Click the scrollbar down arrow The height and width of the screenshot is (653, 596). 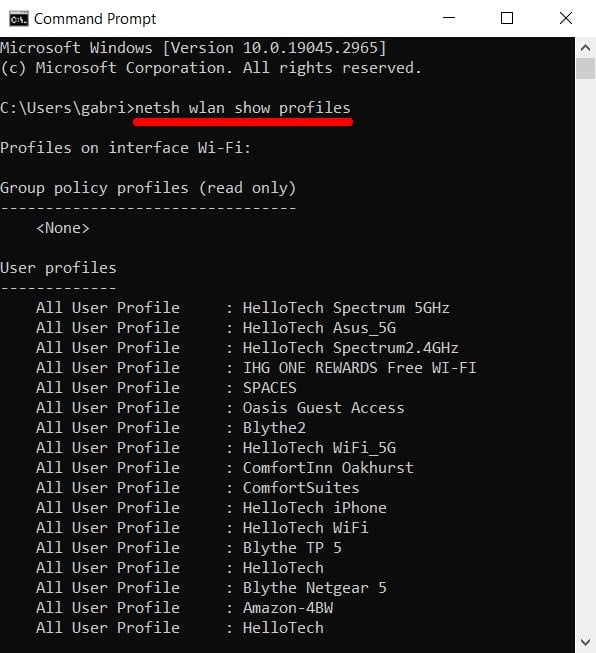585,642
